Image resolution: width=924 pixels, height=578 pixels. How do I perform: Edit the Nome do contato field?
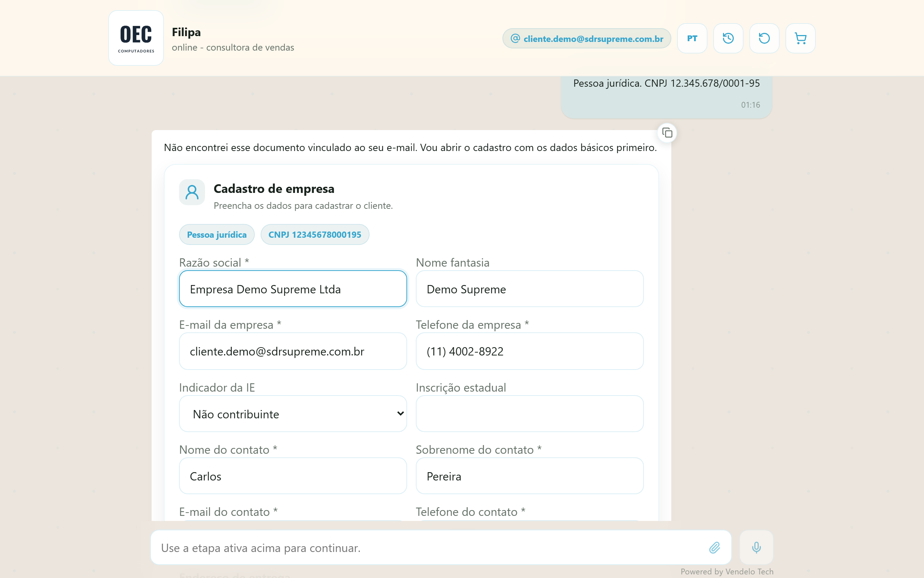pyautogui.click(x=293, y=476)
